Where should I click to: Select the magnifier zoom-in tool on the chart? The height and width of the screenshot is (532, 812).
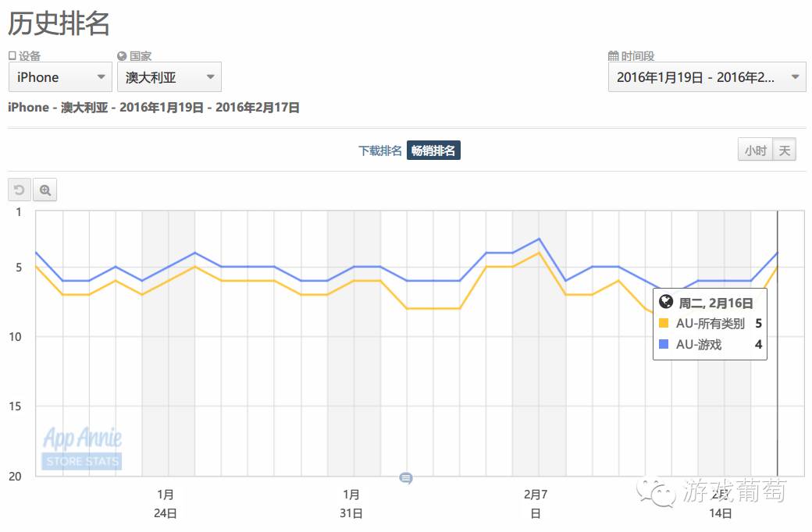click(x=45, y=190)
